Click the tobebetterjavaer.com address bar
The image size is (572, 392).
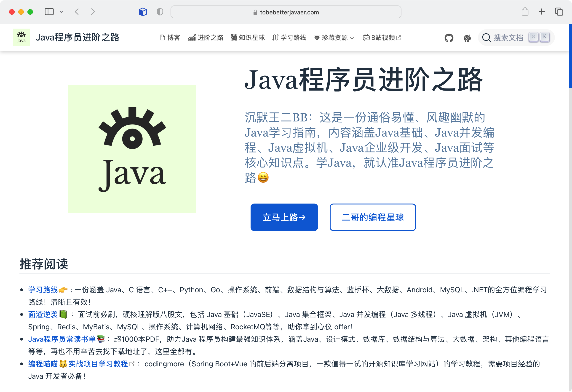286,12
